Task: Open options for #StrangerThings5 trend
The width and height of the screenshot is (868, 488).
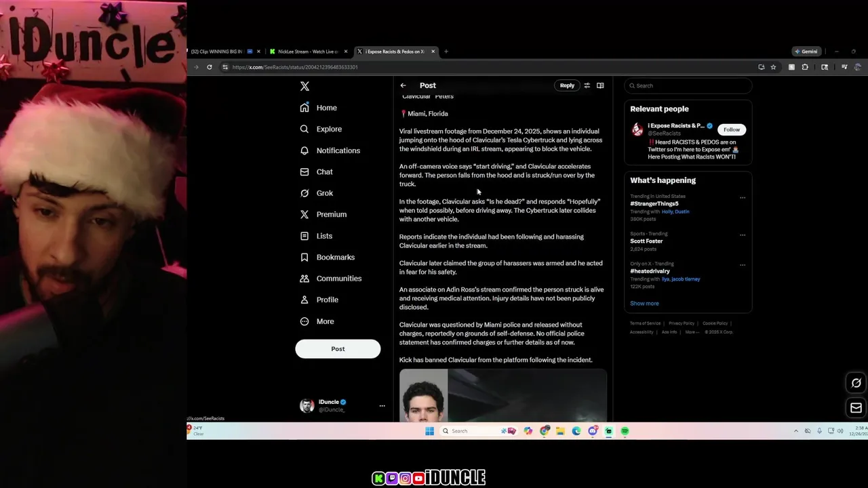Action: tap(743, 198)
